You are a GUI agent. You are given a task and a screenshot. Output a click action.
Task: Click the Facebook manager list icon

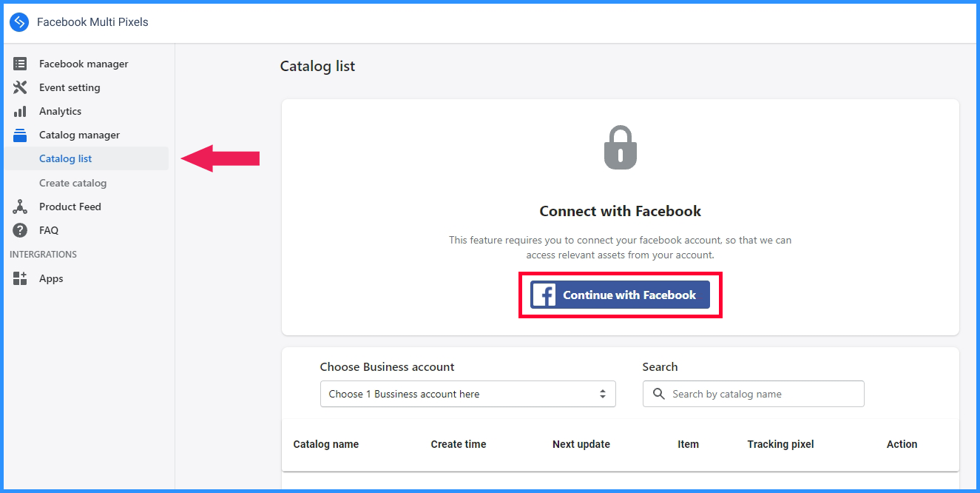pyautogui.click(x=20, y=64)
